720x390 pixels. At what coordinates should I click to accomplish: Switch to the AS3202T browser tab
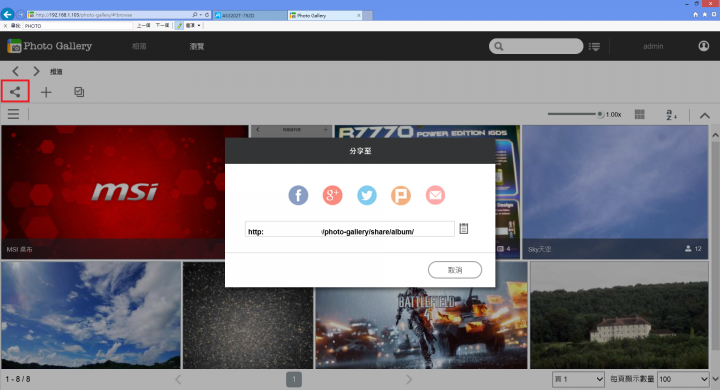click(250, 15)
